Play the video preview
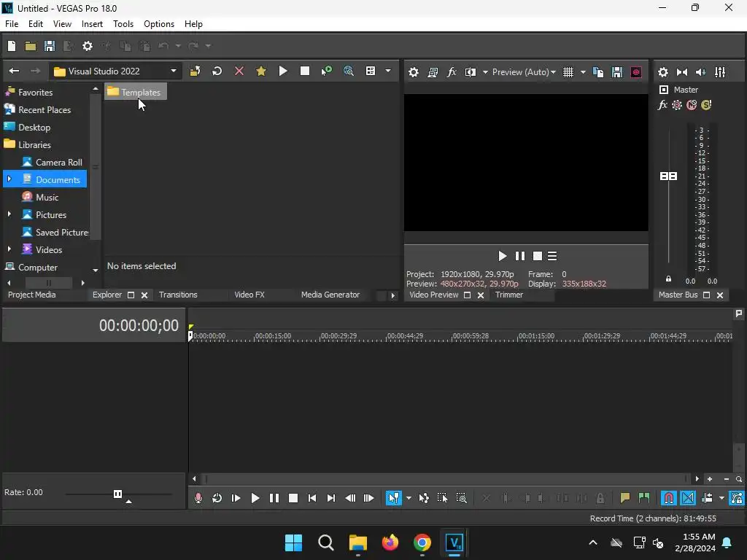Image resolution: width=747 pixels, height=560 pixels. pos(502,256)
